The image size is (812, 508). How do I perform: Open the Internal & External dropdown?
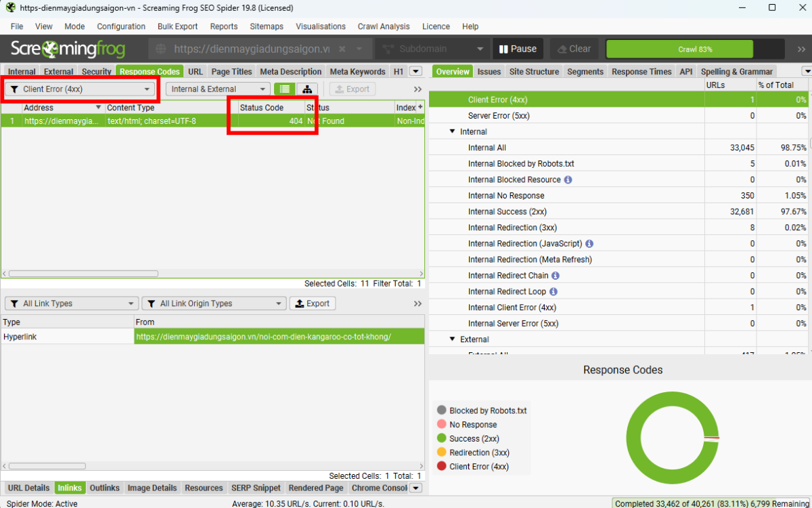[218, 89]
